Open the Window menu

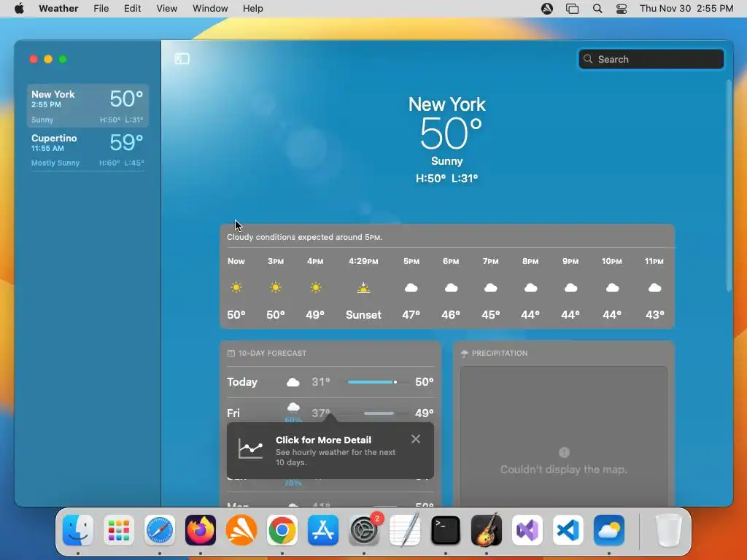[210, 9]
